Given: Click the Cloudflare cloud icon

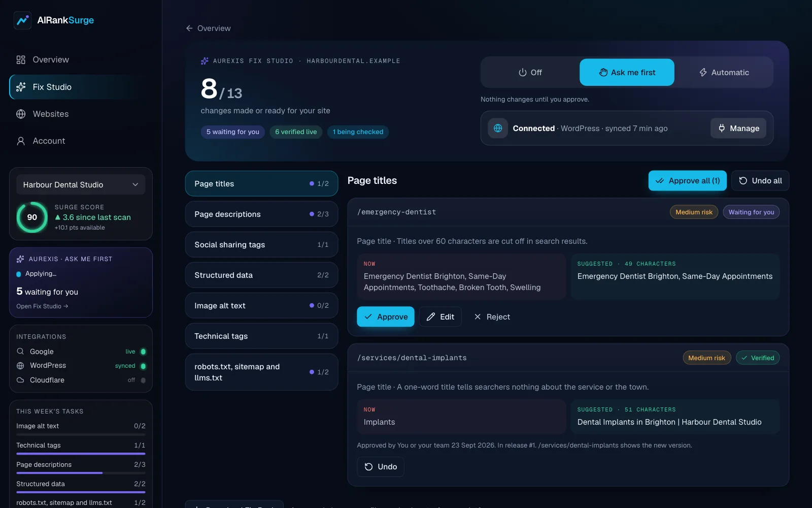Looking at the screenshot, I should pyautogui.click(x=20, y=380).
